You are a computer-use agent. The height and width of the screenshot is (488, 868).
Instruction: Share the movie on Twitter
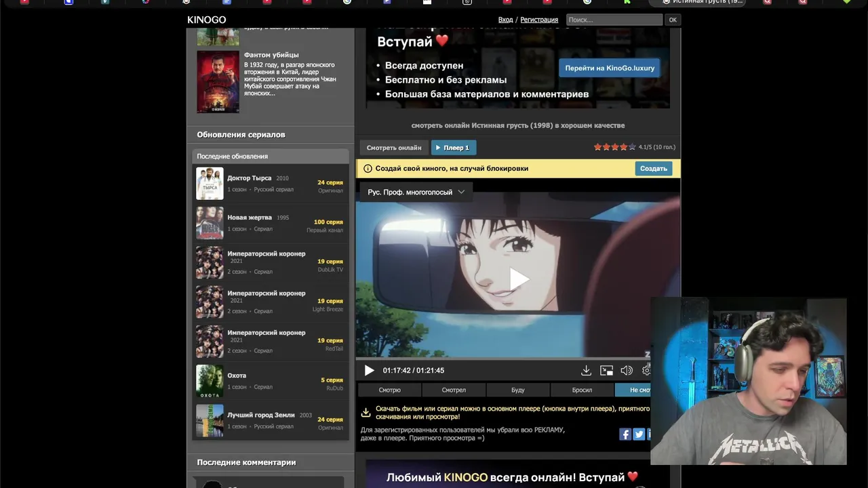point(639,434)
